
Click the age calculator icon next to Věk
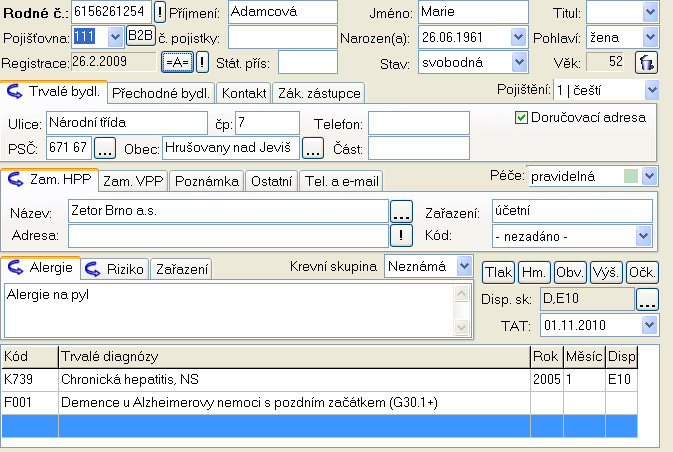[x=647, y=62]
